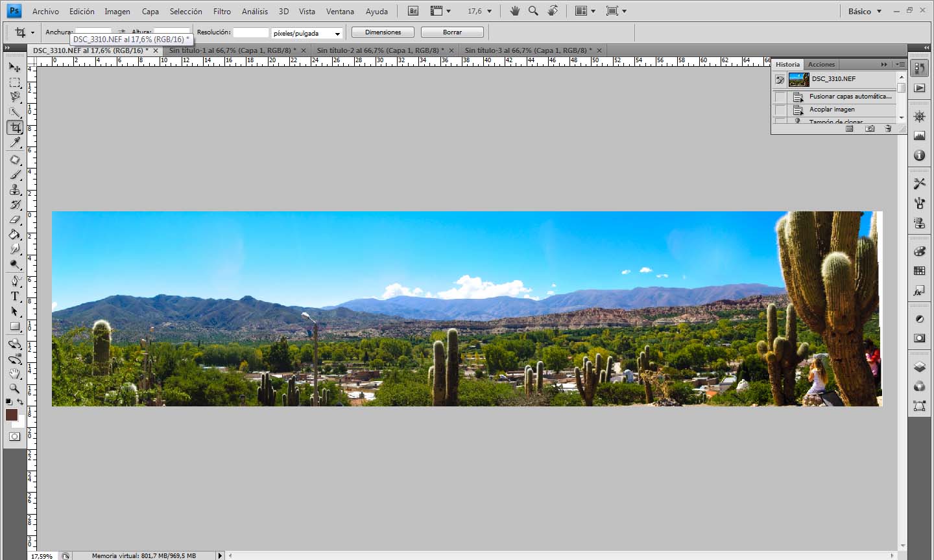Select the 3D Rotate tool
The image size is (934, 560).
pyautogui.click(x=15, y=344)
